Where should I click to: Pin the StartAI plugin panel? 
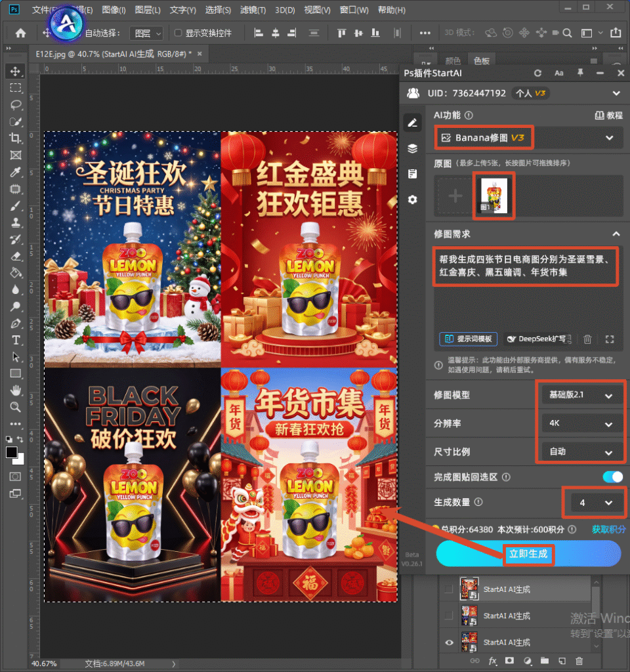coord(580,73)
